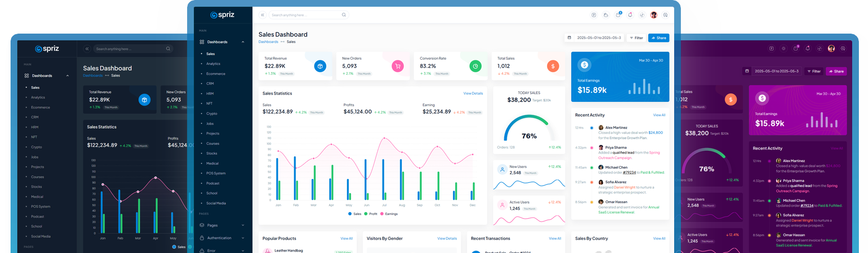The width and height of the screenshot is (868, 253).
Task: Click the pink cart icon on the New Orders card
Action: [x=398, y=66]
